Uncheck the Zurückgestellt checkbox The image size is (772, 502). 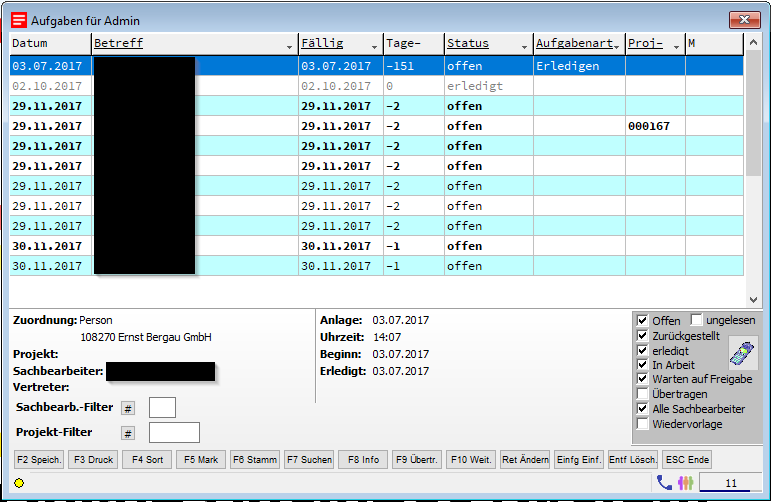click(x=643, y=336)
